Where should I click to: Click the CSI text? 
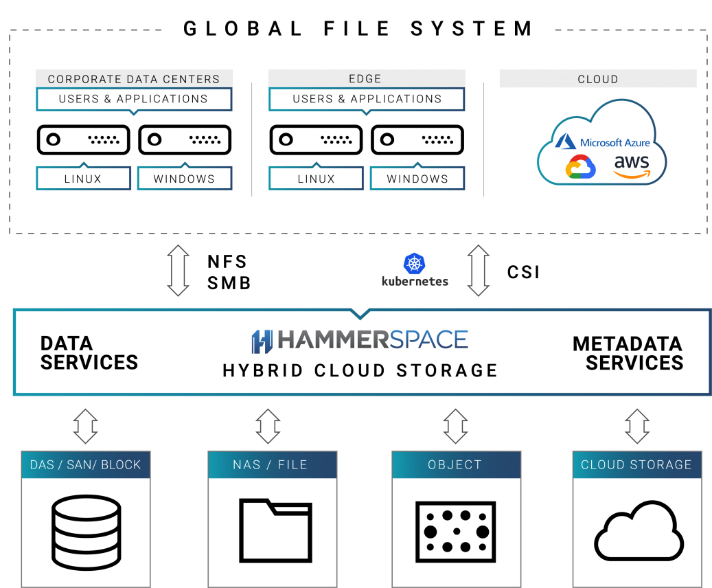coord(524,272)
